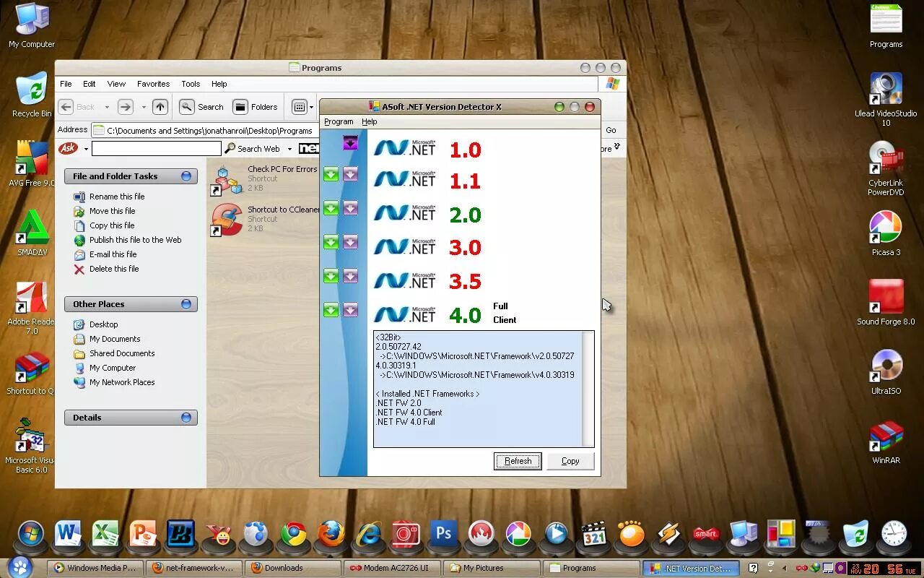Open Favorites menu in Programs window

(x=153, y=84)
